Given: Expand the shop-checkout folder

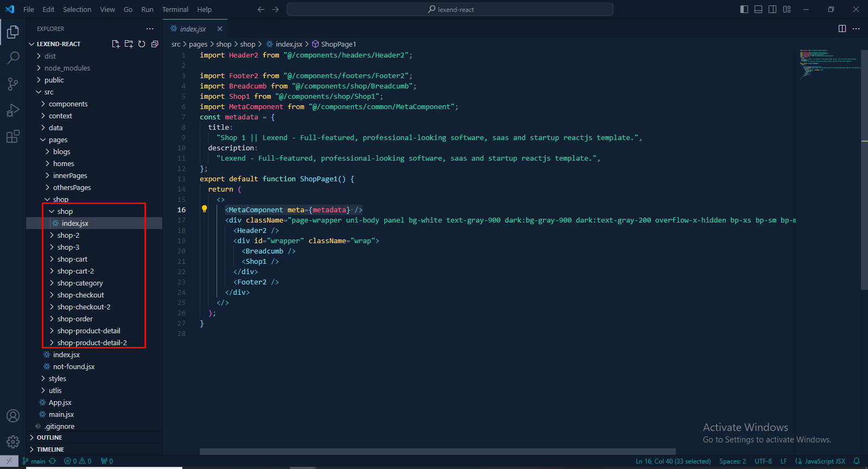Looking at the screenshot, I should click(80, 295).
